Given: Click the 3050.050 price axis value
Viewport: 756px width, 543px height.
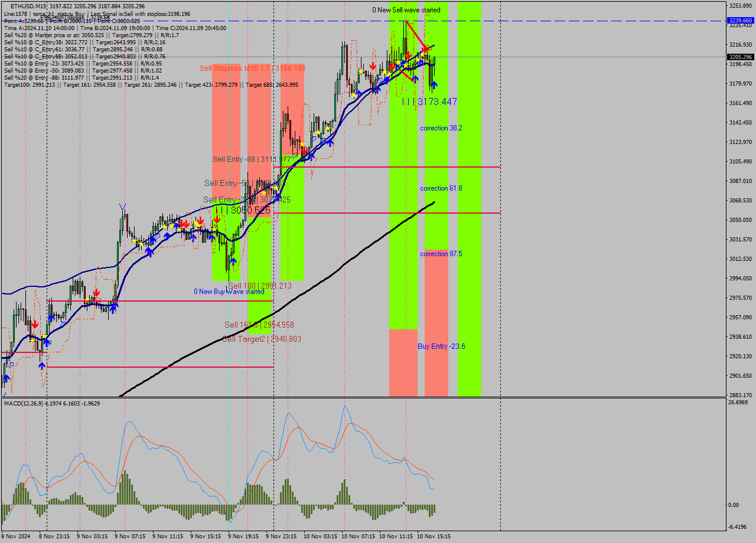Looking at the screenshot, I should 741,220.
